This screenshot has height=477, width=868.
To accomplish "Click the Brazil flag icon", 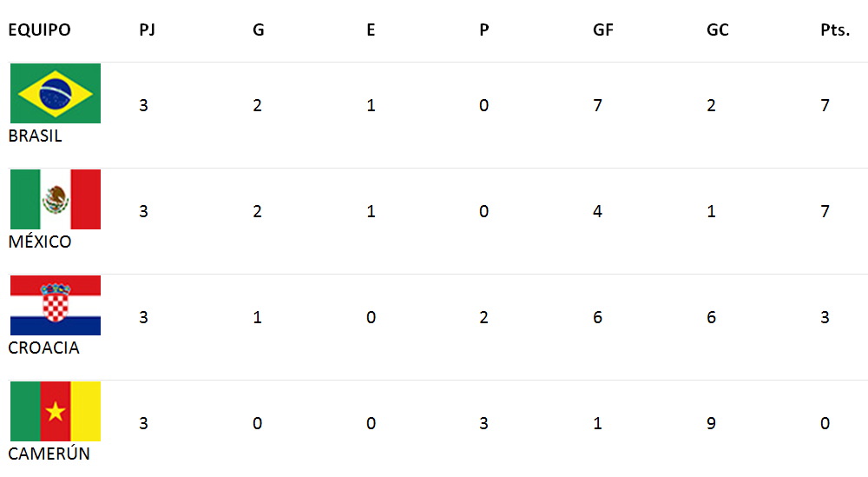I will pos(56,93).
